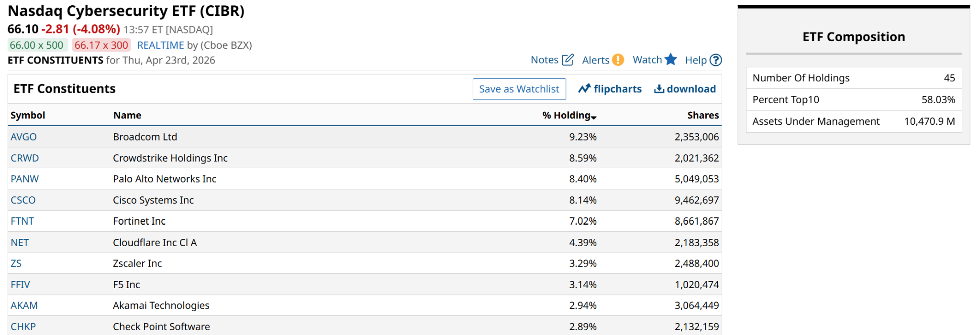Select F5 Inc name cell
The image size is (980, 335).
(126, 284)
